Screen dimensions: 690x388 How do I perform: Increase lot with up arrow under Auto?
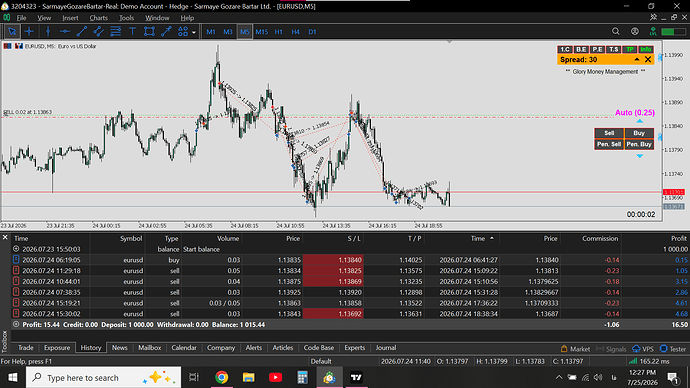(x=639, y=121)
